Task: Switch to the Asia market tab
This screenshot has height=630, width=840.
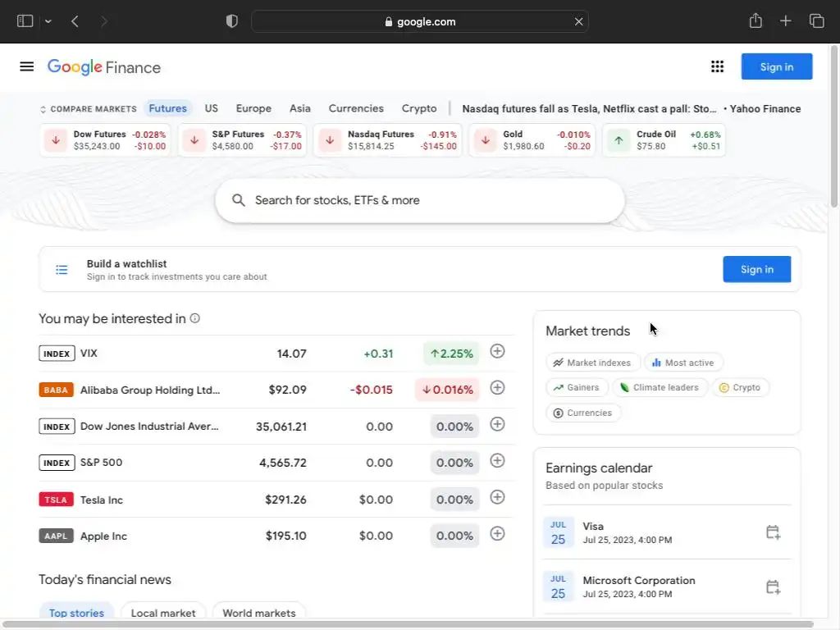Action: point(300,108)
